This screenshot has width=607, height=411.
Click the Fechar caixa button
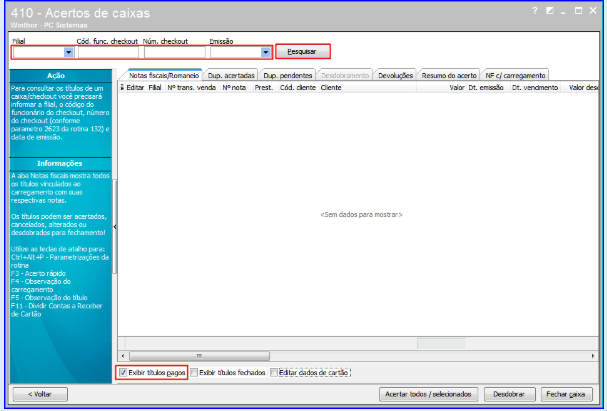[x=566, y=394]
